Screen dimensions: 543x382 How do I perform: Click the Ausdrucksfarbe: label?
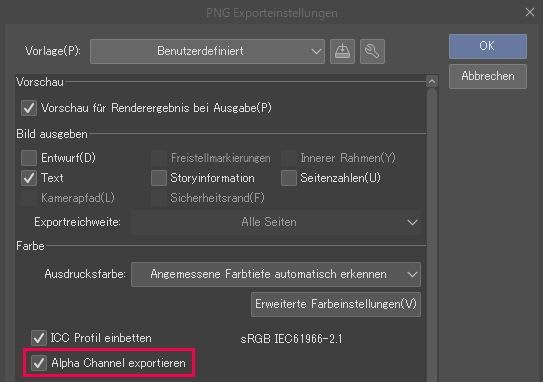coord(85,274)
